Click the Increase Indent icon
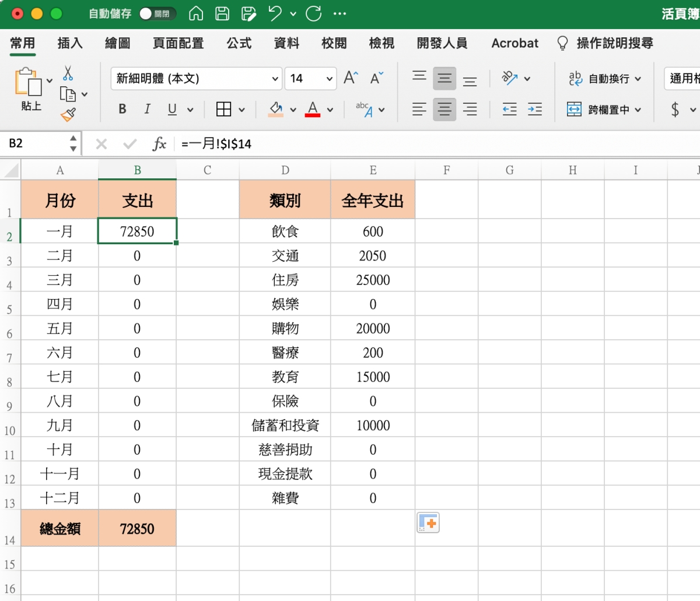This screenshot has width=700, height=601. (x=535, y=109)
